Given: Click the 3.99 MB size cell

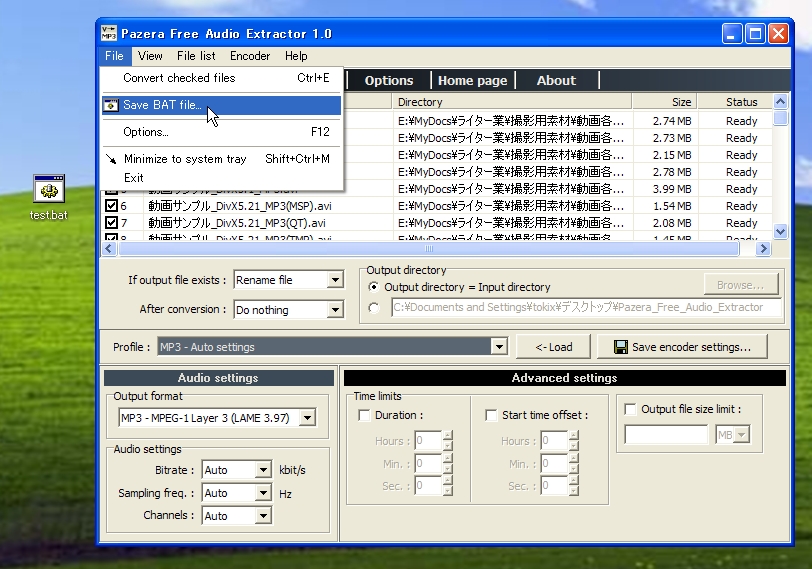Looking at the screenshot, I should pos(672,189).
